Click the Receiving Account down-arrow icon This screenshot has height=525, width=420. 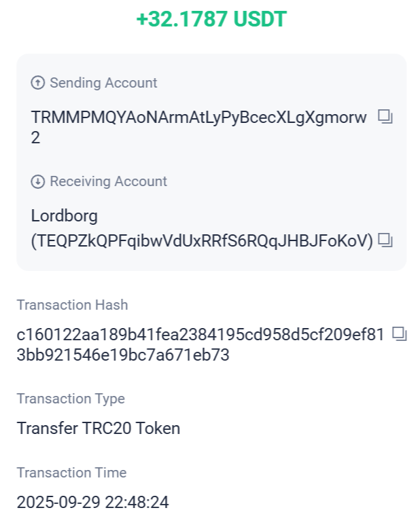38,181
